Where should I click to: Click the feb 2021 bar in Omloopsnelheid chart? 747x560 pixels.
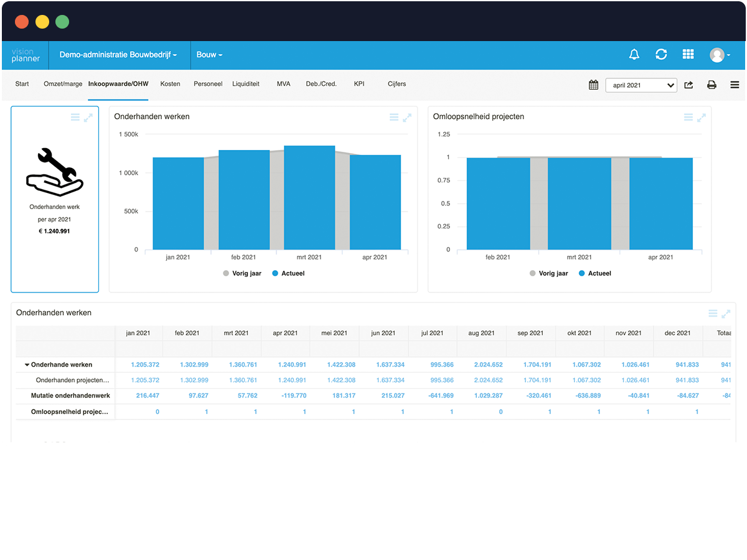498,203
